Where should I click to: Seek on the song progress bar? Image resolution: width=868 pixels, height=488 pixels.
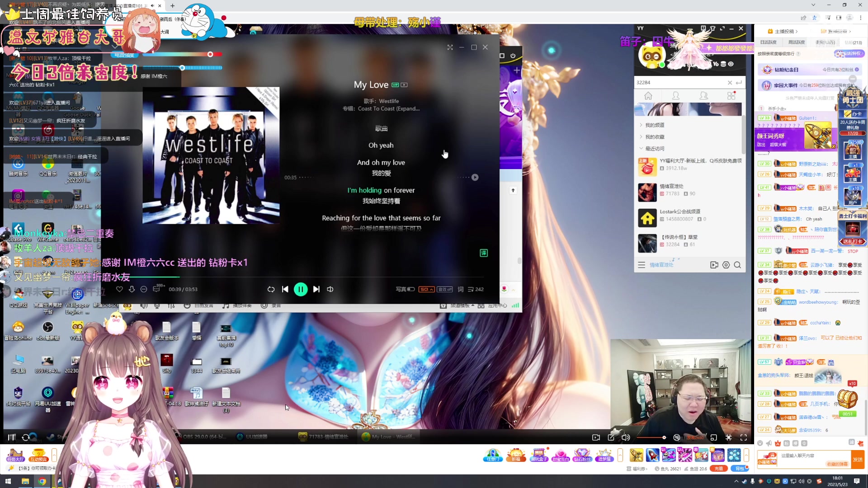coord(300,277)
